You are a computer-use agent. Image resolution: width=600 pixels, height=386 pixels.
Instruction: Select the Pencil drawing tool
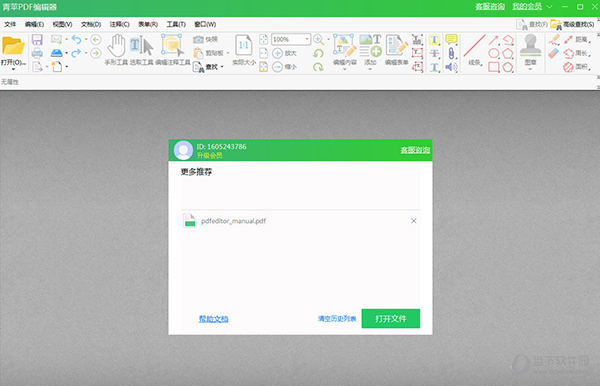(553, 39)
